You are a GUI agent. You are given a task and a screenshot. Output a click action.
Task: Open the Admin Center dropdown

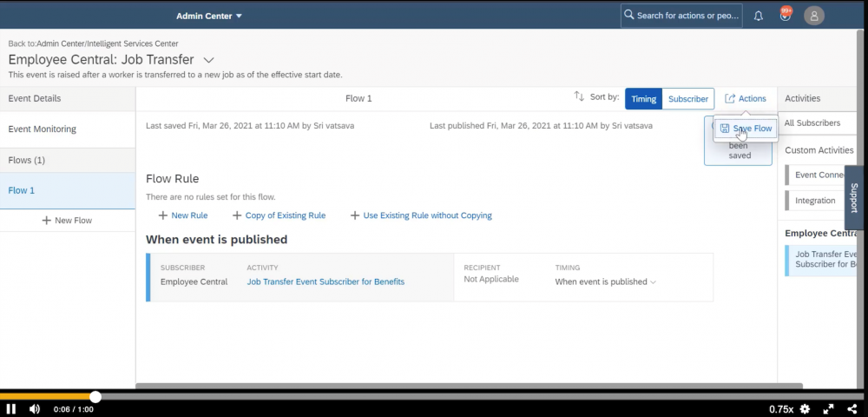point(209,16)
